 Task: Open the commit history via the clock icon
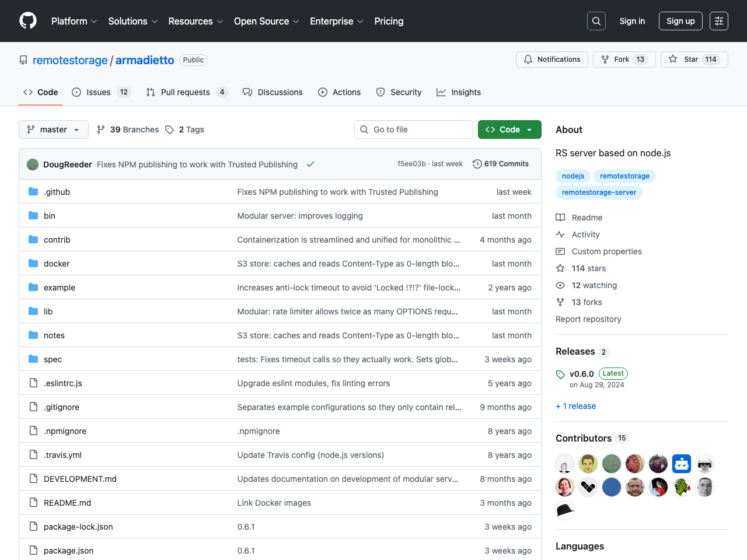[477, 164]
